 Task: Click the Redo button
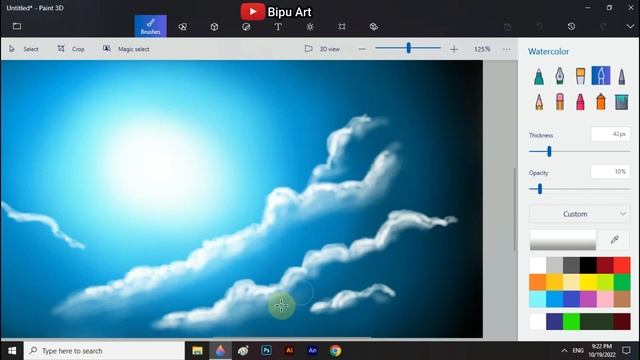point(603,26)
